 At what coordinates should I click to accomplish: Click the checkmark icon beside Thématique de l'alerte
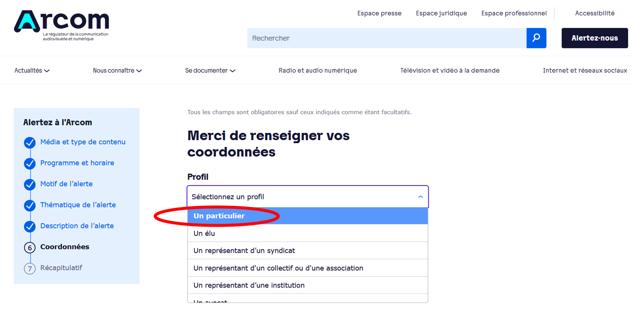(x=30, y=206)
